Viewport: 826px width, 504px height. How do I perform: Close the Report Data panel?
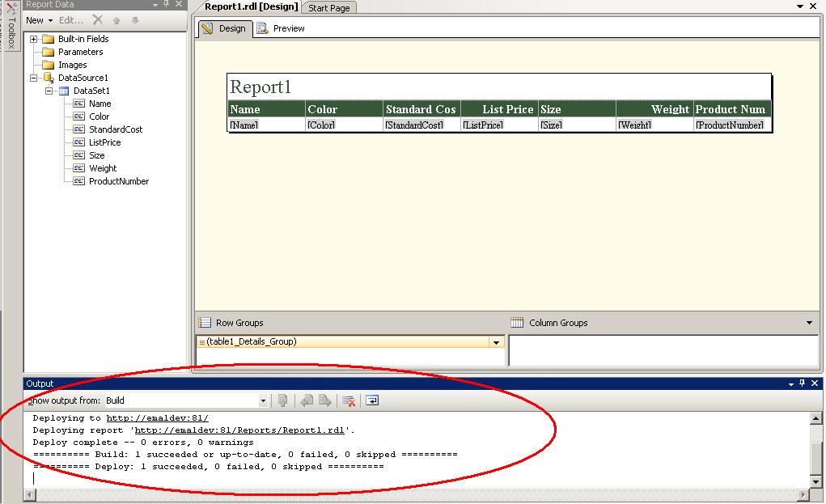coord(179,4)
